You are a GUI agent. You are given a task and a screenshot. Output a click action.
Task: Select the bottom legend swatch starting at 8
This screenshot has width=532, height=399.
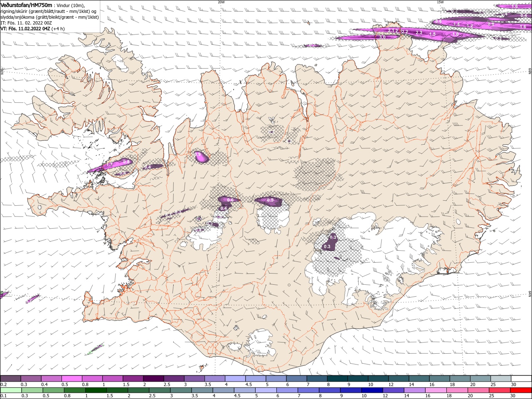click(330, 390)
